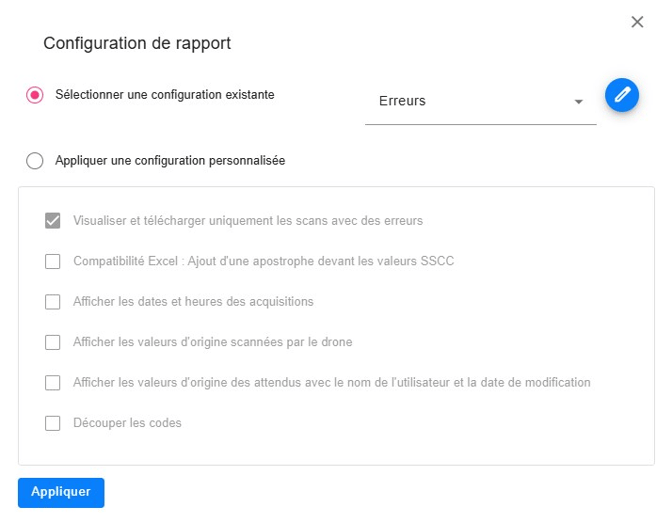Enable the Découper les codes checkbox
This screenshot has width=672, height=523.
click(x=53, y=423)
